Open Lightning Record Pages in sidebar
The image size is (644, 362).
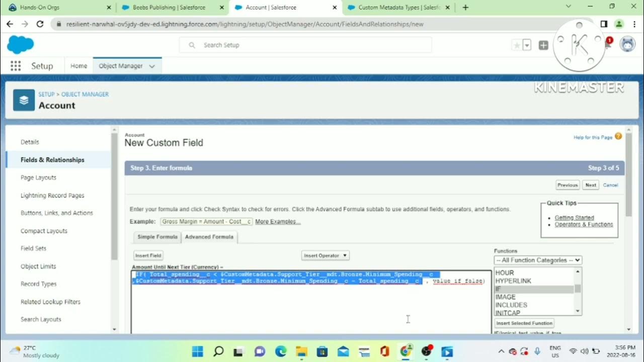tap(52, 196)
